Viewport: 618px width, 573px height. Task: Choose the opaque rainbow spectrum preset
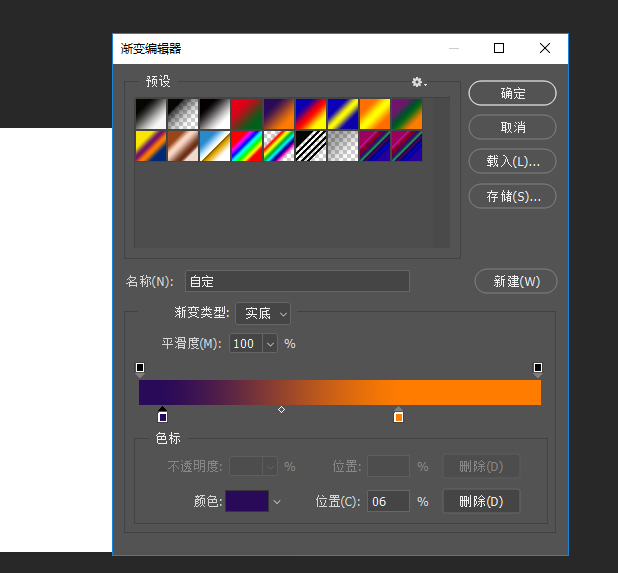[x=247, y=146]
